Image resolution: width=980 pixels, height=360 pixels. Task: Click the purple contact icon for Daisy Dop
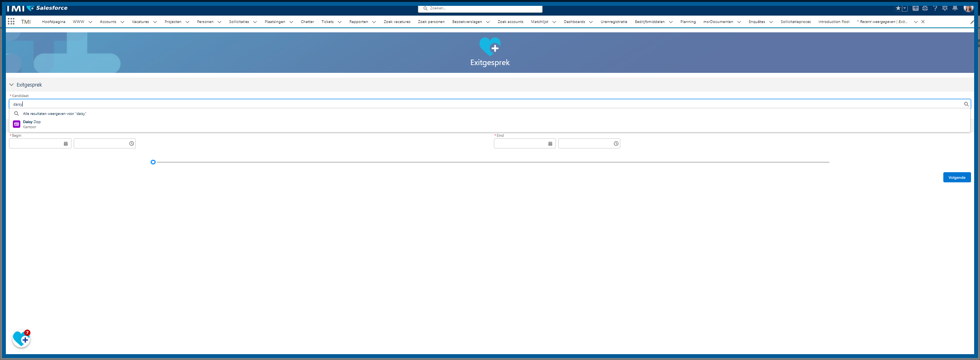click(x=16, y=124)
